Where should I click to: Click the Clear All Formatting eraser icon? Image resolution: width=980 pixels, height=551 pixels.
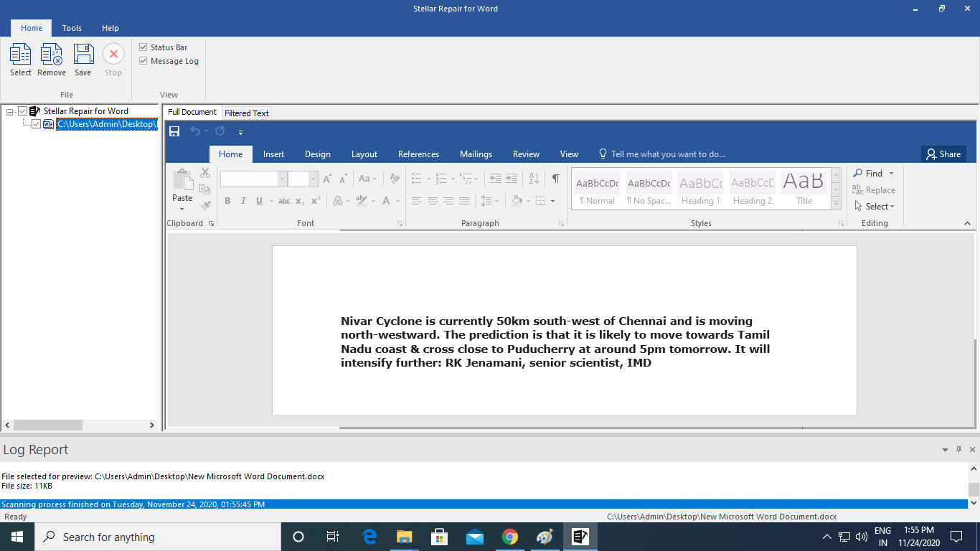click(x=394, y=179)
